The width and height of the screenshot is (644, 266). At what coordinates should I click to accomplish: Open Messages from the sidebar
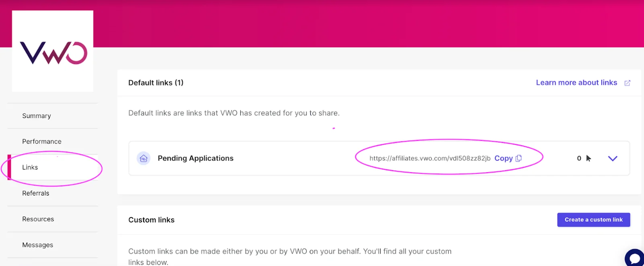pyautogui.click(x=38, y=245)
